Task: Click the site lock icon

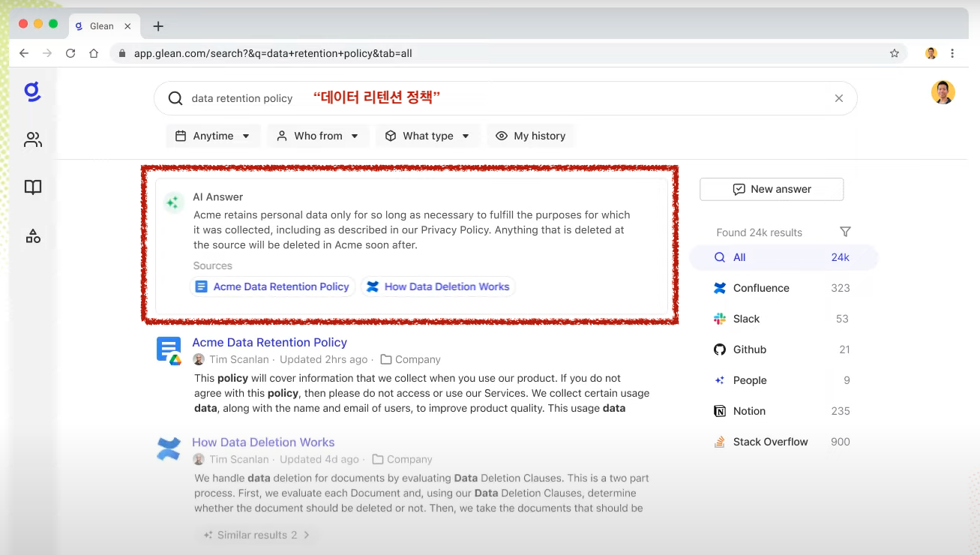Action: [x=122, y=53]
